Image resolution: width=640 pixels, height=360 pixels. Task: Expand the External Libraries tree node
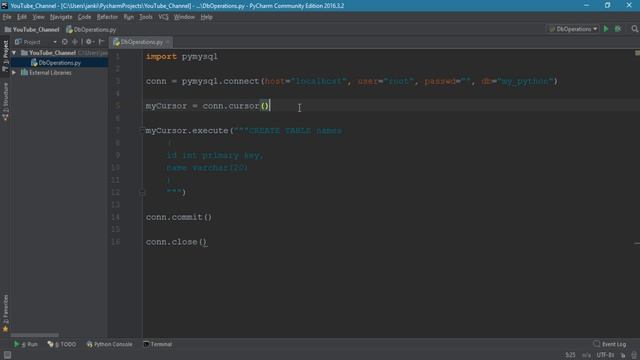[x=14, y=73]
